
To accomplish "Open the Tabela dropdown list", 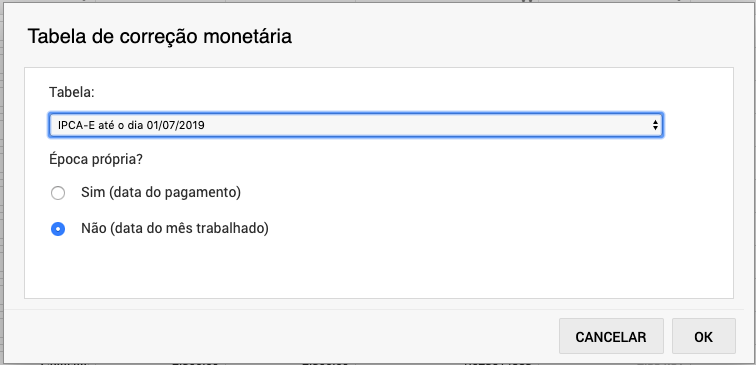I will coord(355,125).
